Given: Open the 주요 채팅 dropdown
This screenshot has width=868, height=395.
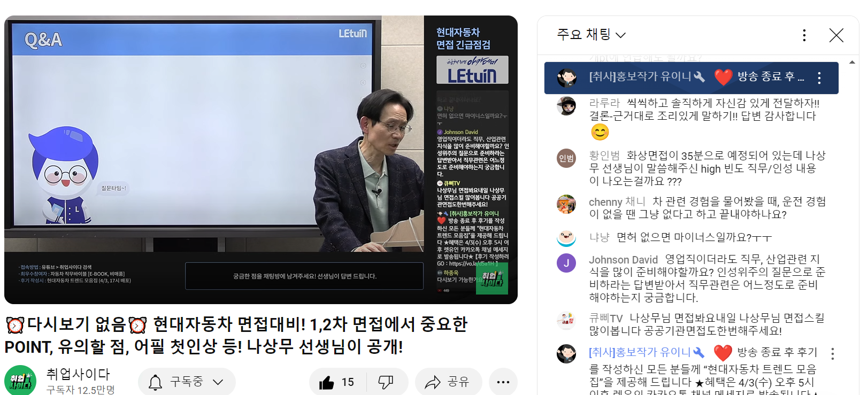Looking at the screenshot, I should pyautogui.click(x=591, y=35).
